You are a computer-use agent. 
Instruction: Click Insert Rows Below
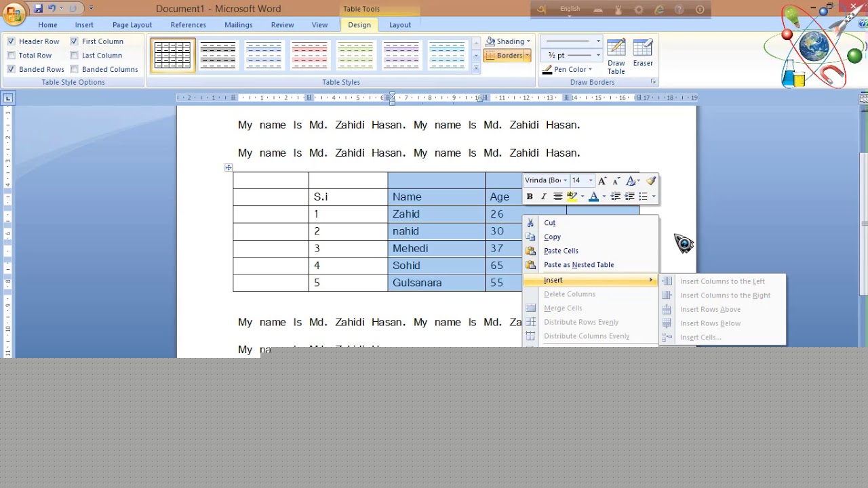pyautogui.click(x=722, y=323)
